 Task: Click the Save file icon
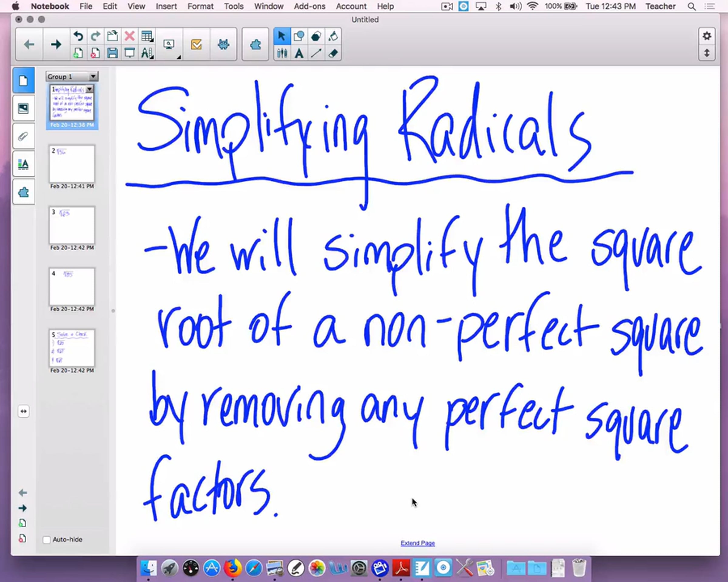[x=113, y=53]
